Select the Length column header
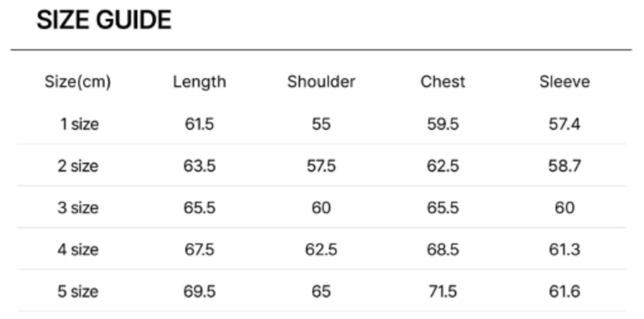 (199, 82)
